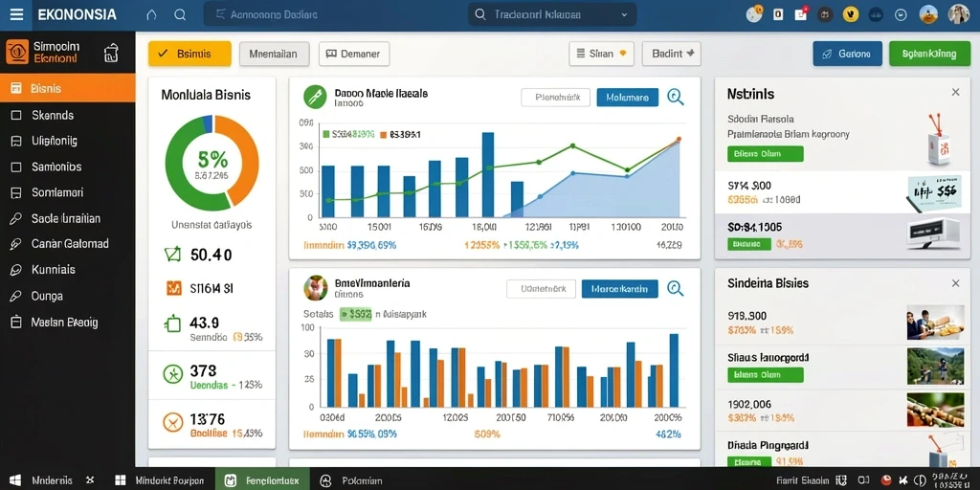Image resolution: width=980 pixels, height=490 pixels.
Task: Open the Badint dropdown
Action: coord(672,54)
